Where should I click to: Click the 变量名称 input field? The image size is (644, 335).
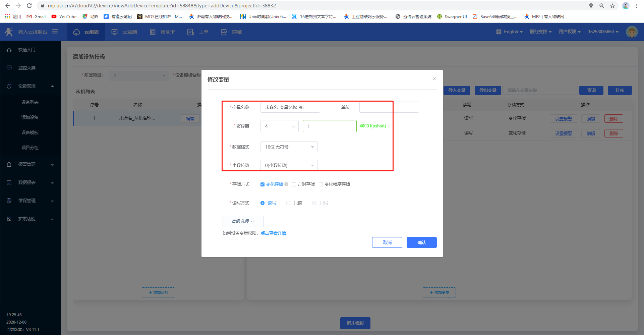tap(290, 107)
